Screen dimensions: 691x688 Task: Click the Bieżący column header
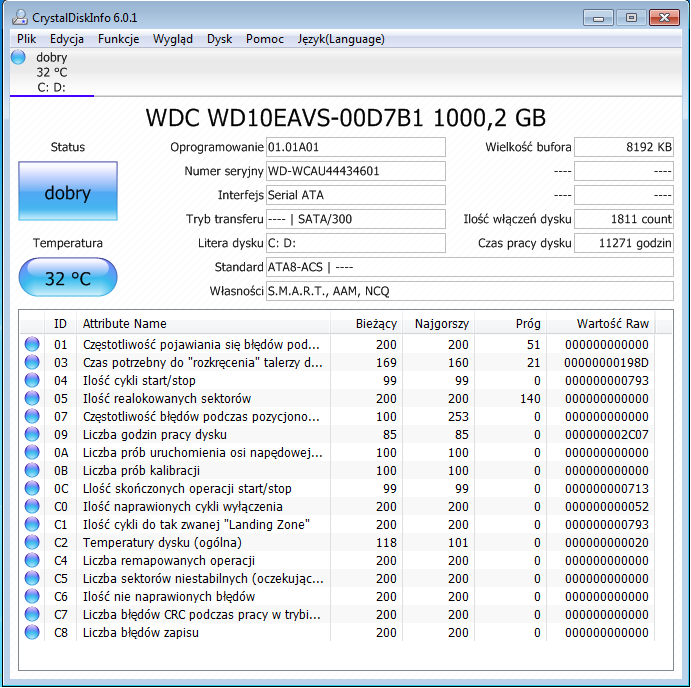pos(366,324)
